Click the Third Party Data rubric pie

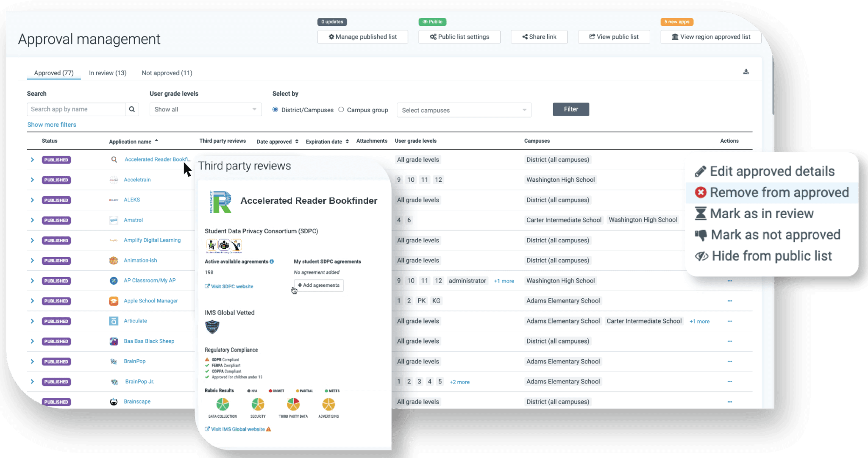pos(293,405)
